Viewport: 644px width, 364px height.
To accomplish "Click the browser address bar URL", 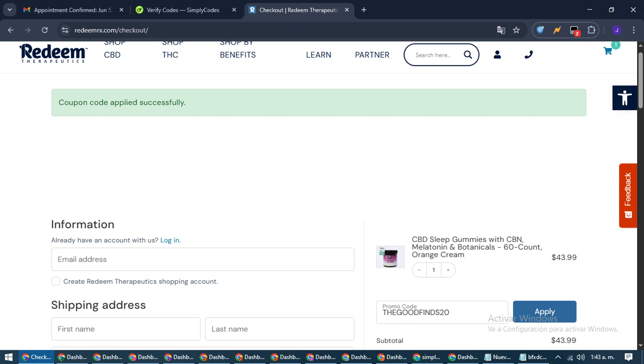I will coord(111,30).
